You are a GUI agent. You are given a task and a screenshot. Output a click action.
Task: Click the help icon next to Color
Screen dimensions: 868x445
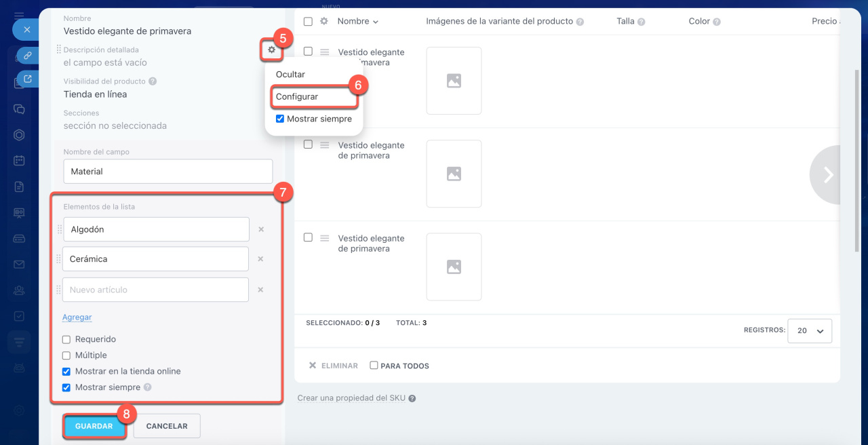click(x=717, y=22)
